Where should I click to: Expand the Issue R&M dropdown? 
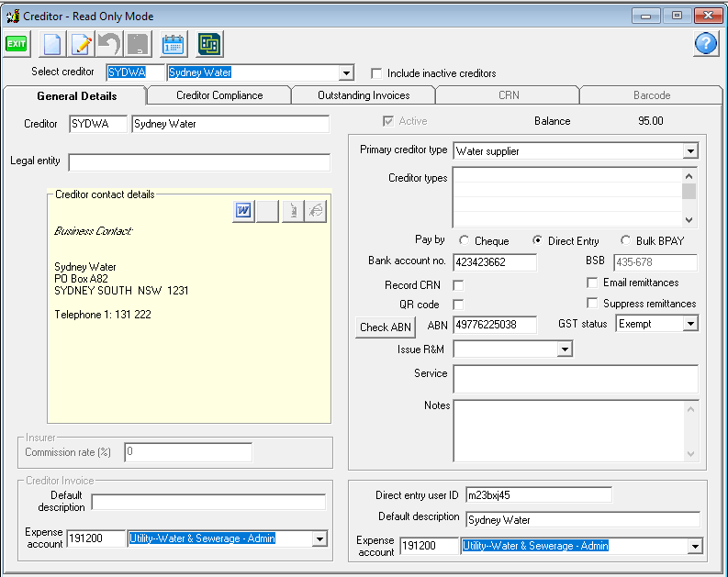pyautogui.click(x=565, y=350)
